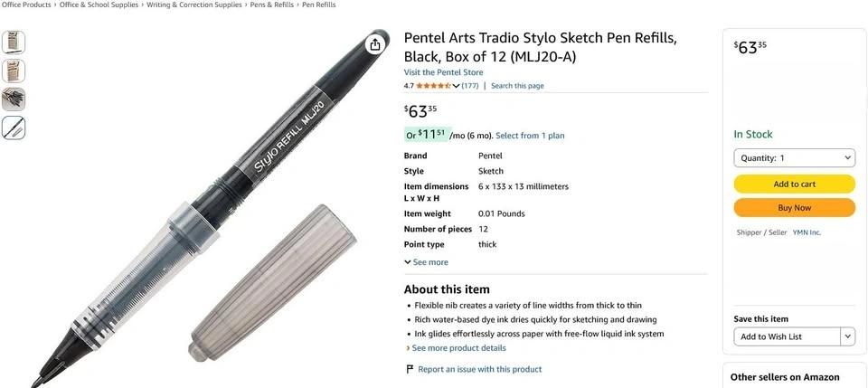
Task: Click the Add to cart button
Action: pos(794,184)
